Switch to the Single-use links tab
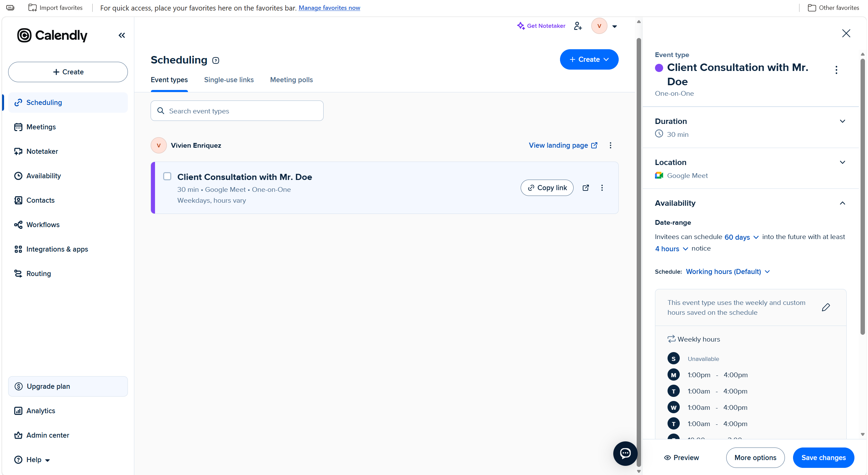Image resolution: width=868 pixels, height=475 pixels. pyautogui.click(x=229, y=80)
